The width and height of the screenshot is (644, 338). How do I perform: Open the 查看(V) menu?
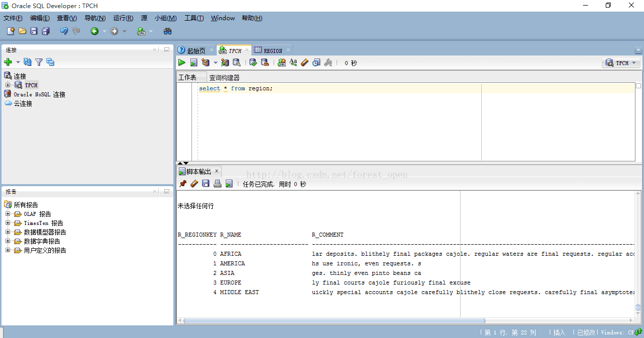click(x=67, y=18)
